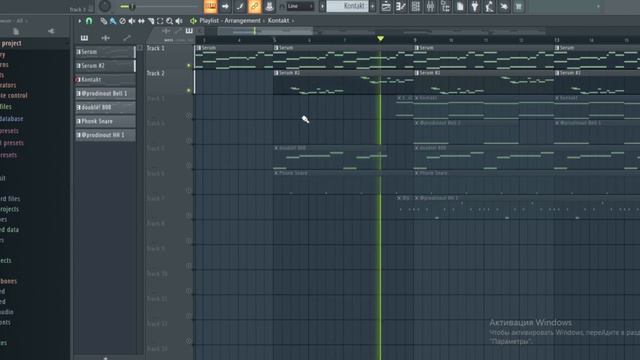The width and height of the screenshot is (640, 360).
Task: Select the Slip tool in Playlist toolbar
Action: coord(141,21)
